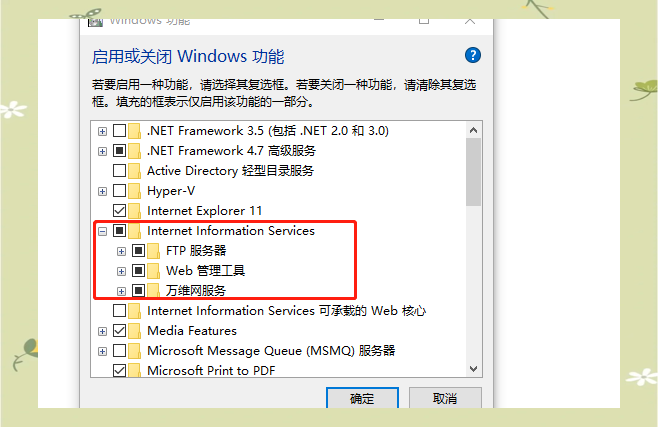The image size is (658, 427).
Task: Click the .NET Framework 3.5 folder icon
Action: (x=134, y=131)
